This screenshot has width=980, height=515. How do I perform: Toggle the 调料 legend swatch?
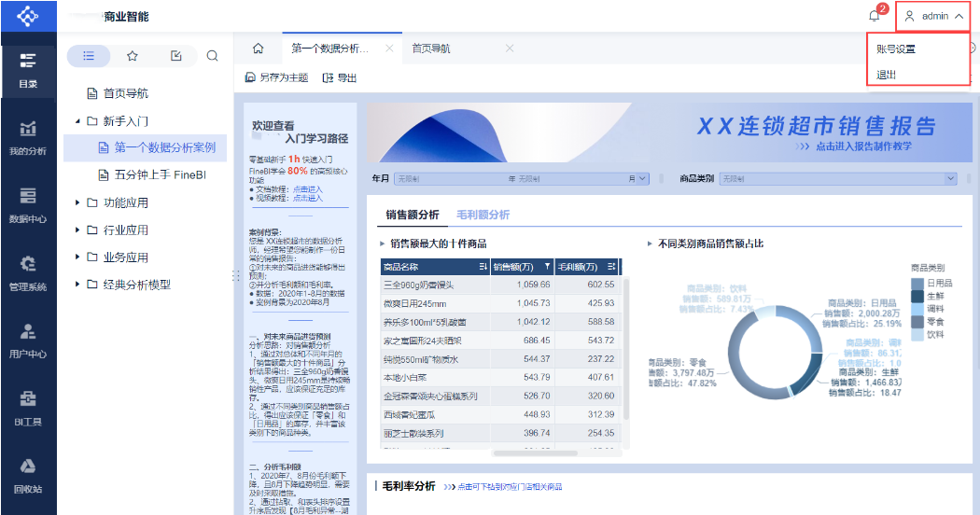[917, 309]
